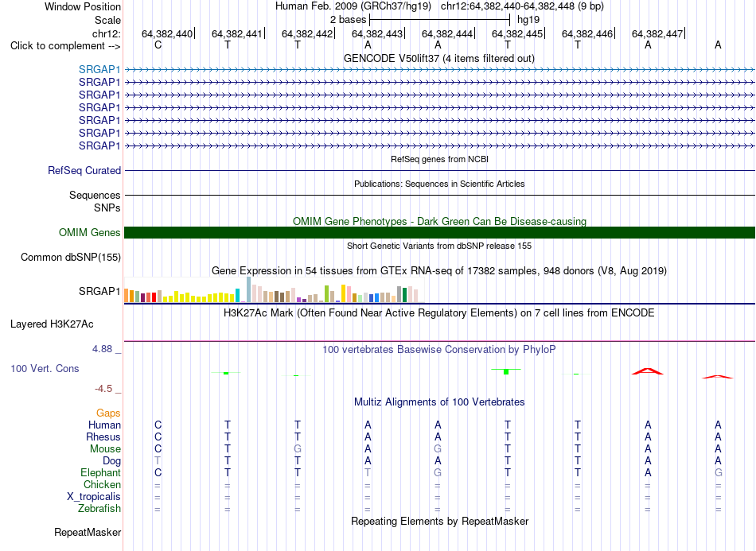
Task: Click the hg19 label beside the scale bar
Action: click(x=528, y=20)
